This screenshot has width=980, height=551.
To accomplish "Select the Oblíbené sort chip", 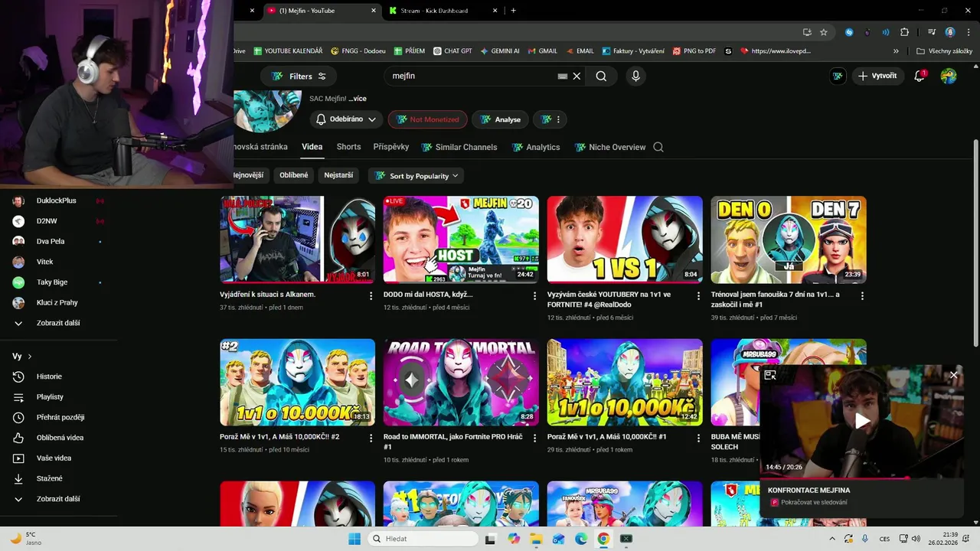I will point(293,175).
